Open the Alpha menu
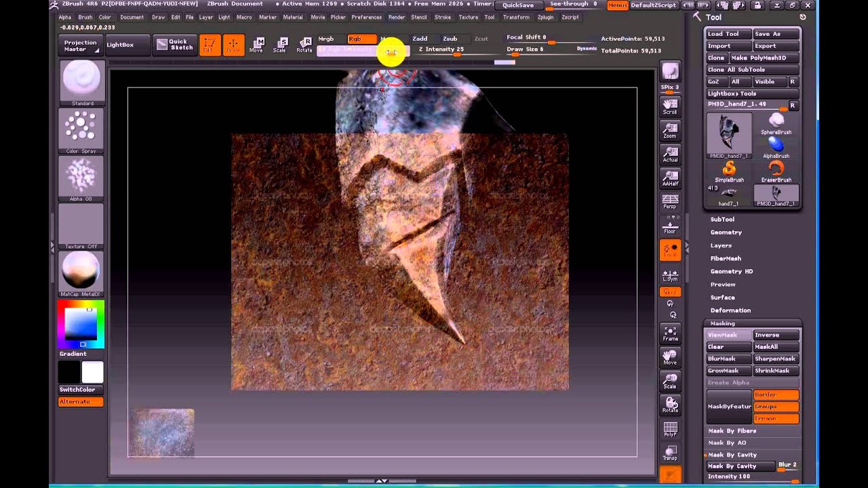The image size is (868, 488). [x=65, y=17]
